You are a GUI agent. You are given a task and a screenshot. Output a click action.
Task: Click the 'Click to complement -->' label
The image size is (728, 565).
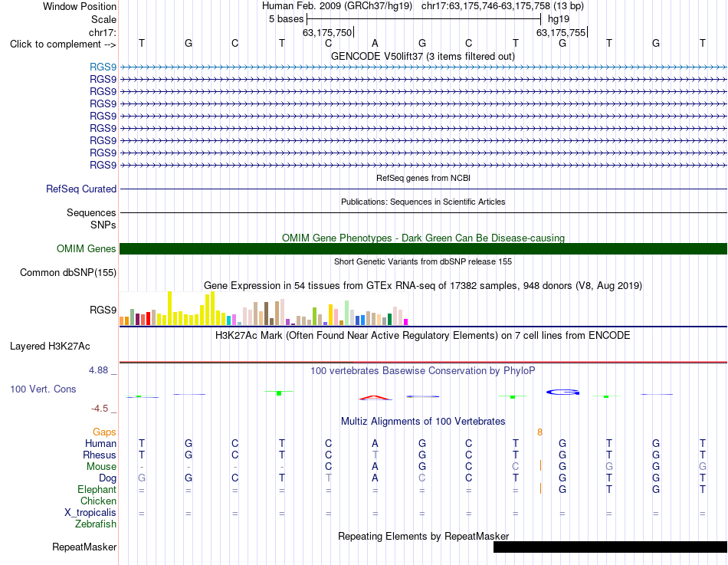63,44
